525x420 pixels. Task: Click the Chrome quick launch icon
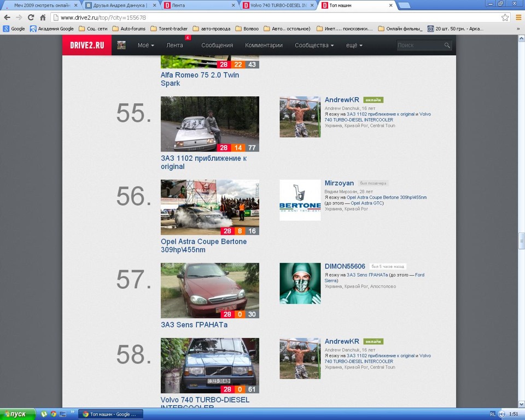[53, 414]
